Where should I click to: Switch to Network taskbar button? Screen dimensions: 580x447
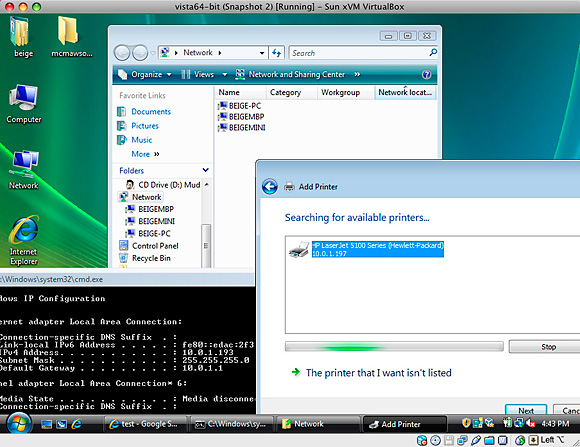(317, 424)
